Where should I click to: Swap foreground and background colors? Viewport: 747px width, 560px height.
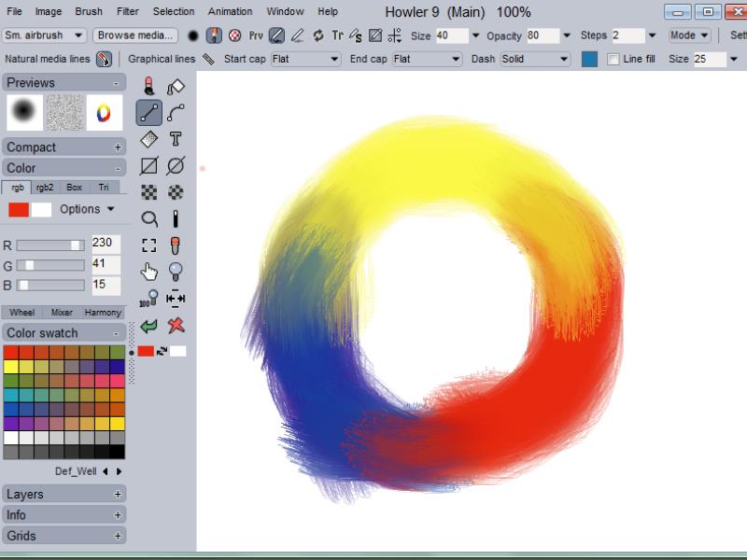click(162, 352)
